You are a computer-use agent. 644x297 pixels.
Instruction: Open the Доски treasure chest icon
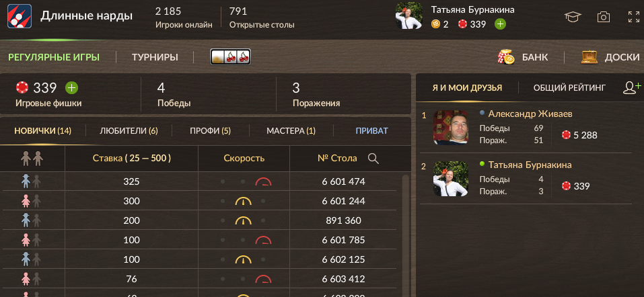pos(589,57)
